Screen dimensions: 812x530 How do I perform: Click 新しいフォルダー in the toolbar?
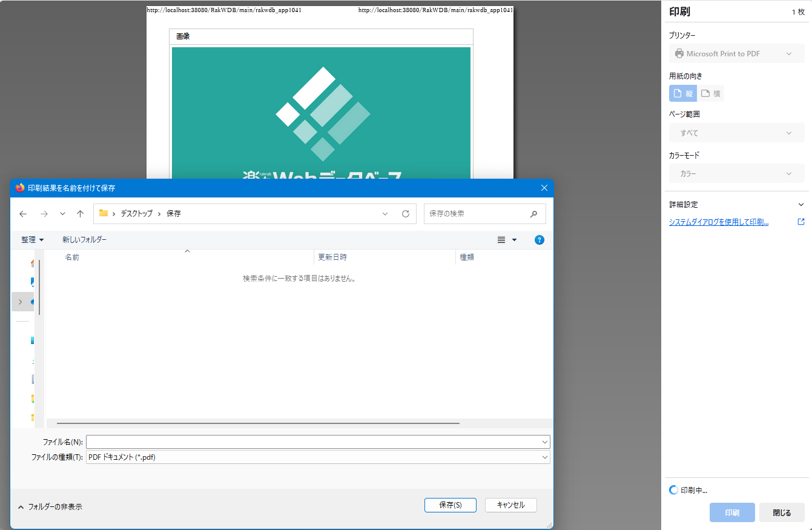click(84, 240)
